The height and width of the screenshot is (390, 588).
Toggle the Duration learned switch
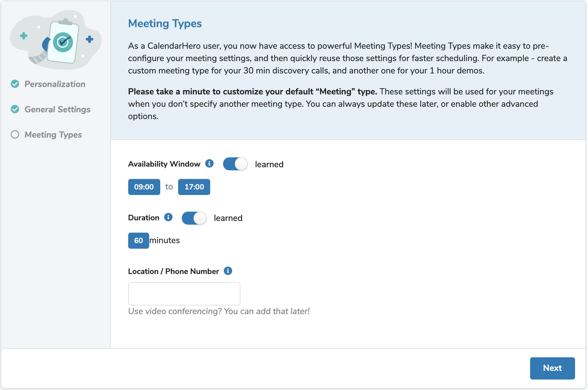tap(194, 218)
